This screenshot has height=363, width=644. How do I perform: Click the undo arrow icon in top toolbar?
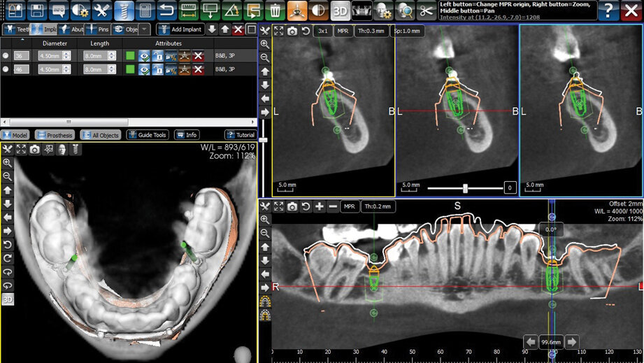[166, 10]
